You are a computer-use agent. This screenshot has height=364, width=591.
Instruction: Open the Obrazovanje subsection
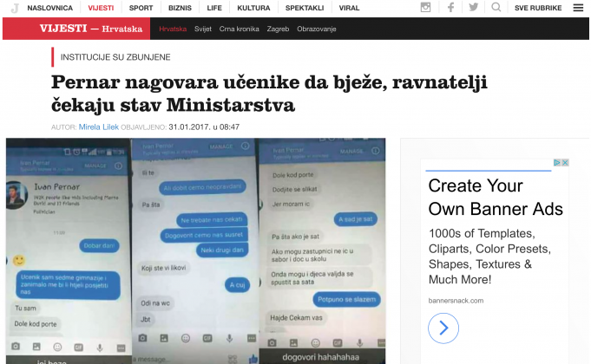click(x=321, y=29)
